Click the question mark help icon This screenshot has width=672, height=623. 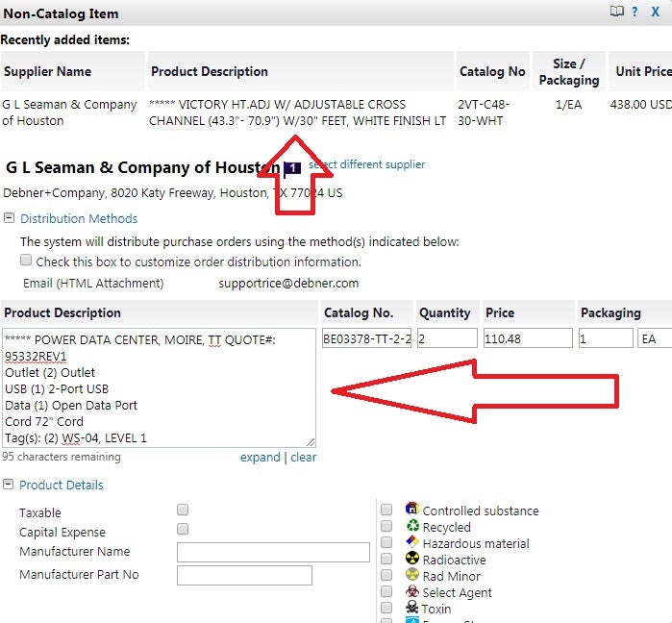click(635, 12)
